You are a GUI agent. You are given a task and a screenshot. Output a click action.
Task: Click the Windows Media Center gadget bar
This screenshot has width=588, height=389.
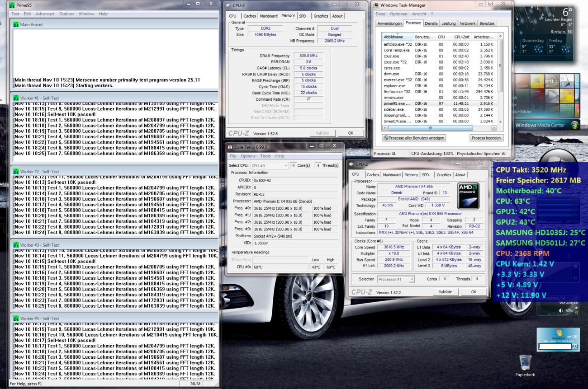(x=547, y=124)
